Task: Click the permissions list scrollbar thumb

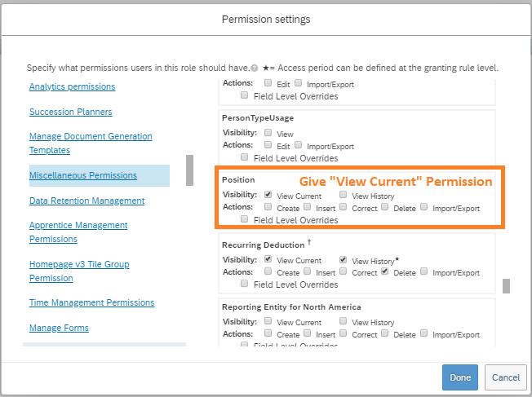Action: [x=506, y=286]
